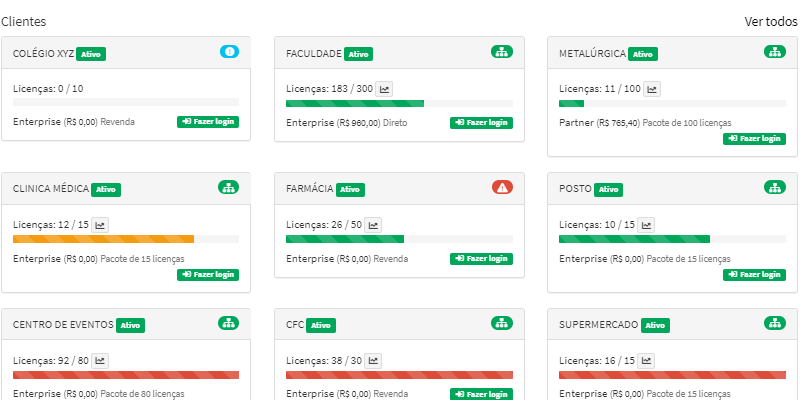
Task: Click Ativo badge next to FARMÁCIA
Action: point(350,190)
